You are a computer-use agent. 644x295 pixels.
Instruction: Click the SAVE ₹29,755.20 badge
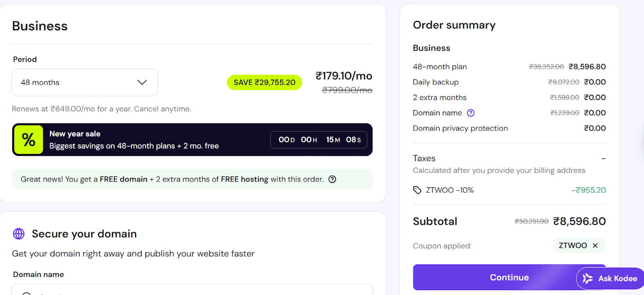click(x=264, y=82)
